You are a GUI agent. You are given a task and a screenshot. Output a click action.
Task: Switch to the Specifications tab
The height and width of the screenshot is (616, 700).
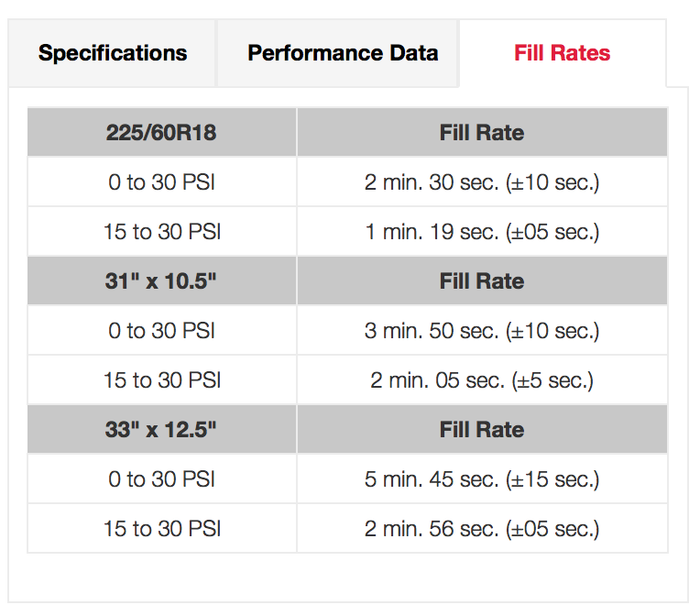(x=113, y=53)
